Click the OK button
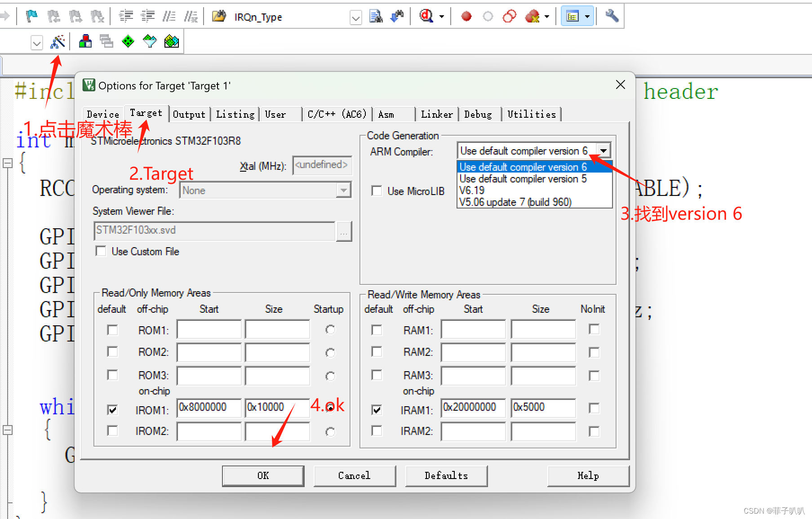Viewport: 812px width, 519px height. (x=263, y=475)
